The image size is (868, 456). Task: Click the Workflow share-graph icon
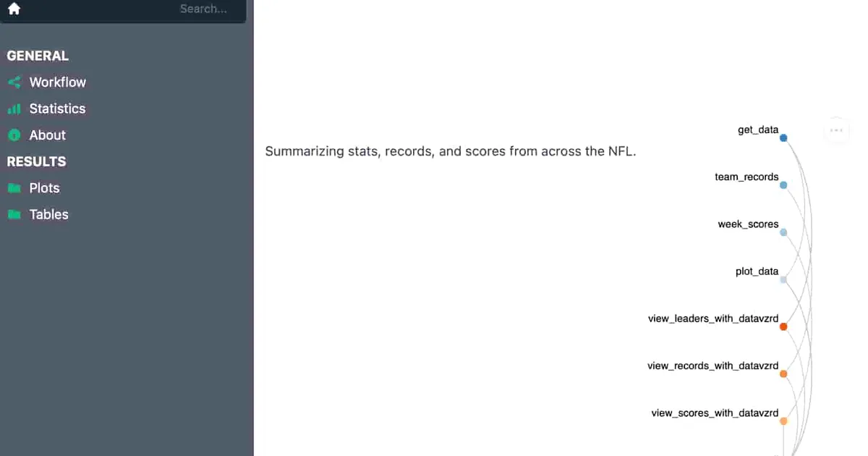14,83
